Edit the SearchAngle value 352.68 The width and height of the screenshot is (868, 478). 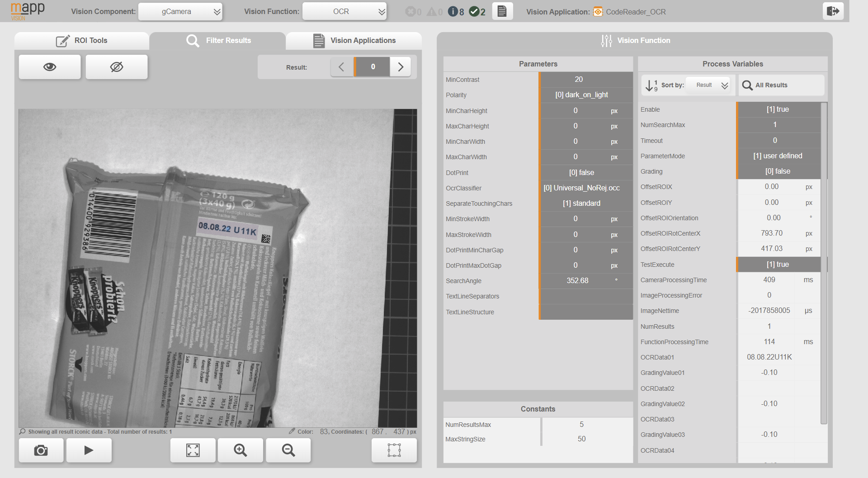tap(586, 281)
